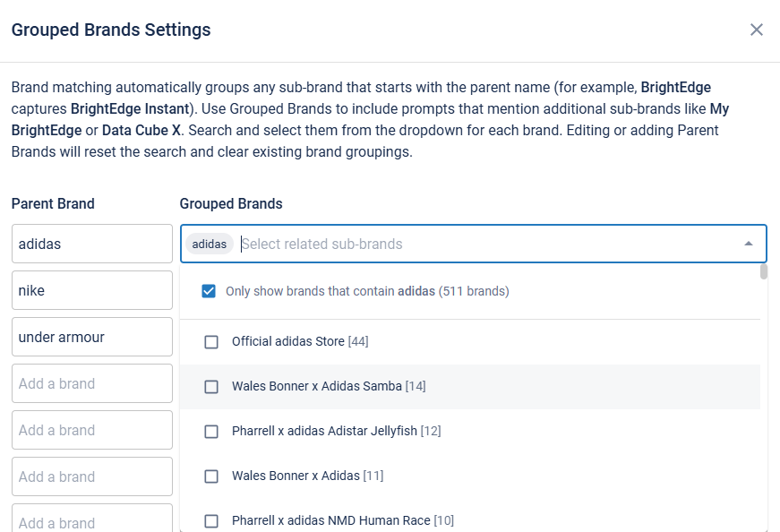
Task: Click the adidas chip in Grouped Brands
Action: click(x=210, y=244)
